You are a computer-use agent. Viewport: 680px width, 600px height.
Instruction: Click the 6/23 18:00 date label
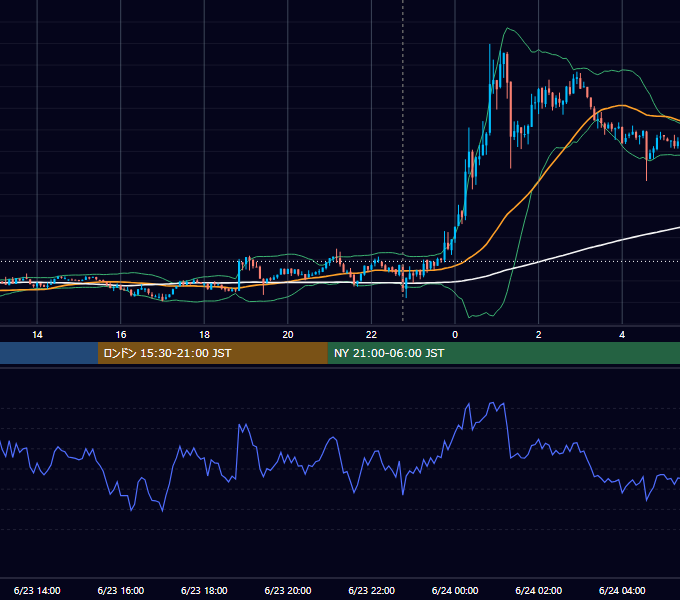coord(204,590)
